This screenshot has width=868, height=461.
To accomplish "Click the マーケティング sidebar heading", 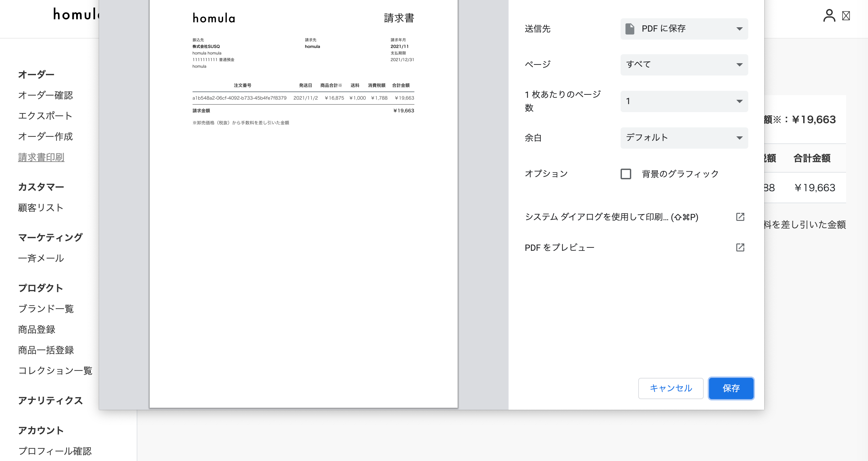I will [50, 237].
